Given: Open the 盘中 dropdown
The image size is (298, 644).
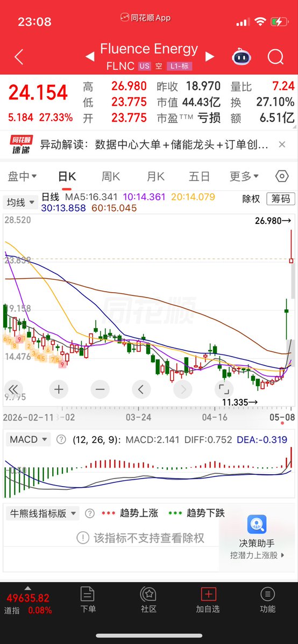Looking at the screenshot, I should tap(22, 177).
